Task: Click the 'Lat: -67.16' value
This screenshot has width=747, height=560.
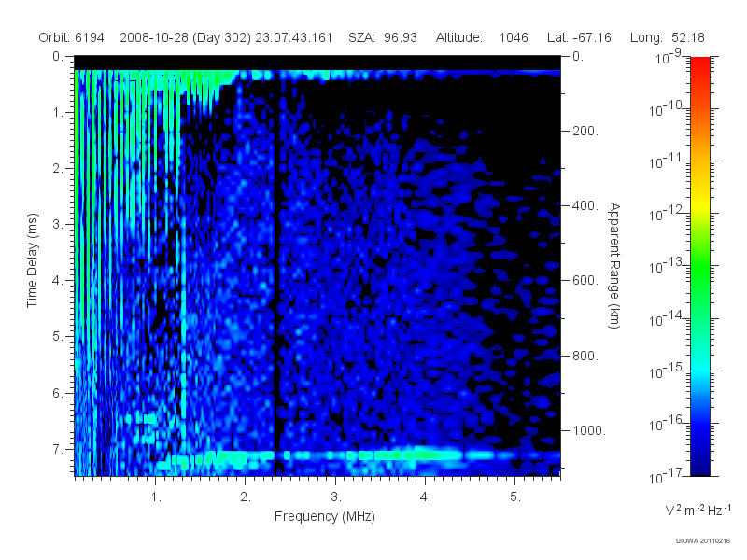Action: point(579,37)
